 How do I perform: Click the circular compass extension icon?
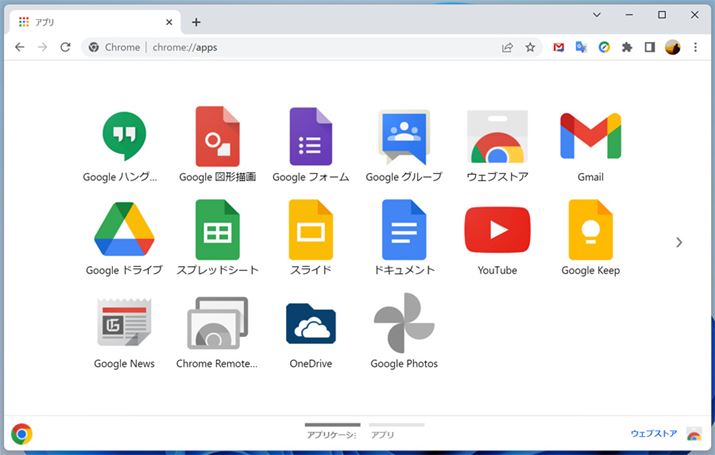604,47
